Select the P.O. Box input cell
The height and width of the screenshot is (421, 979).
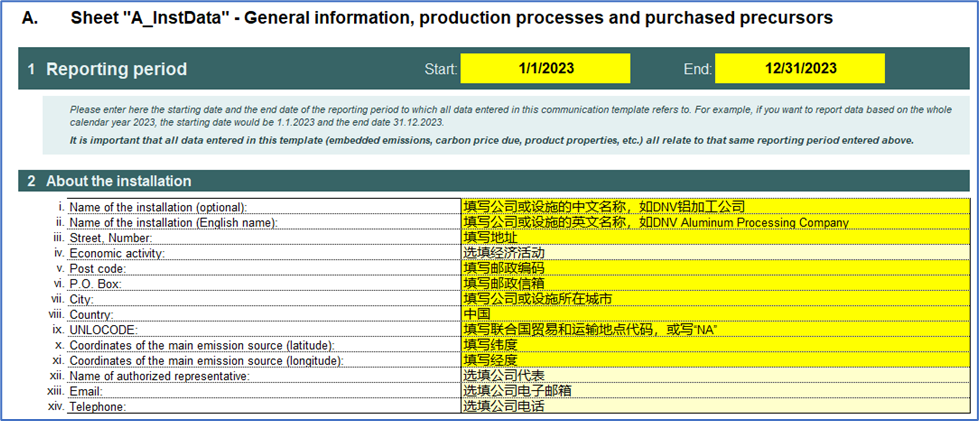coord(714,283)
